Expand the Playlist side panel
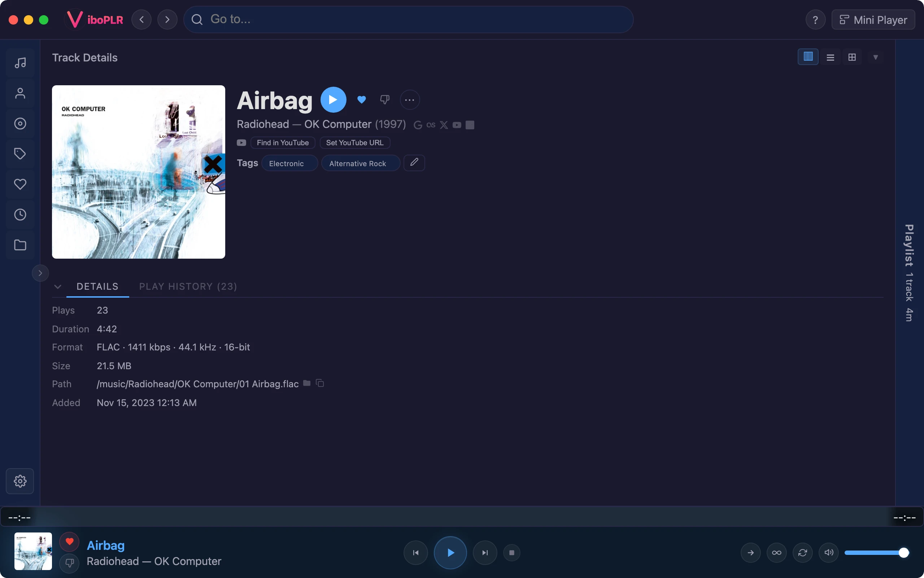 (910, 272)
